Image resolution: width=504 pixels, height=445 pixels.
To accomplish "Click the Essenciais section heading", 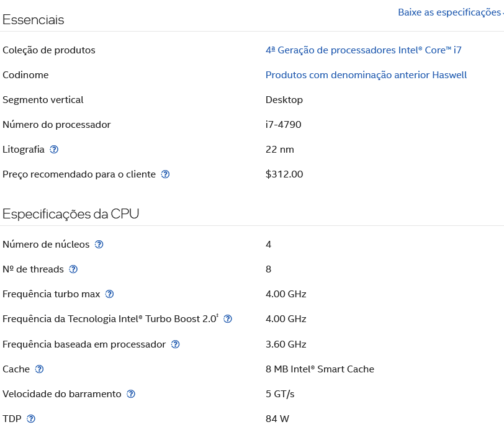I will click(x=34, y=20).
